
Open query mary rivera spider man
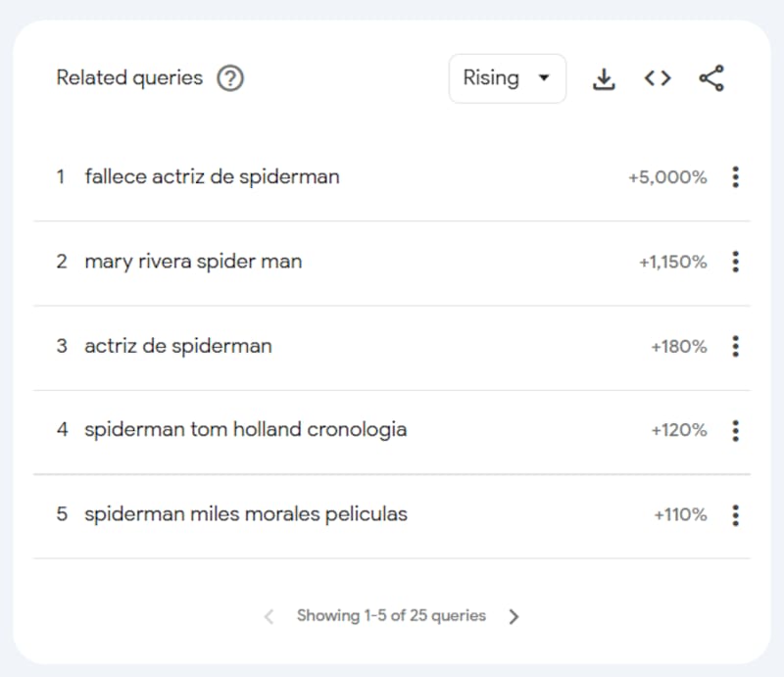pos(193,262)
